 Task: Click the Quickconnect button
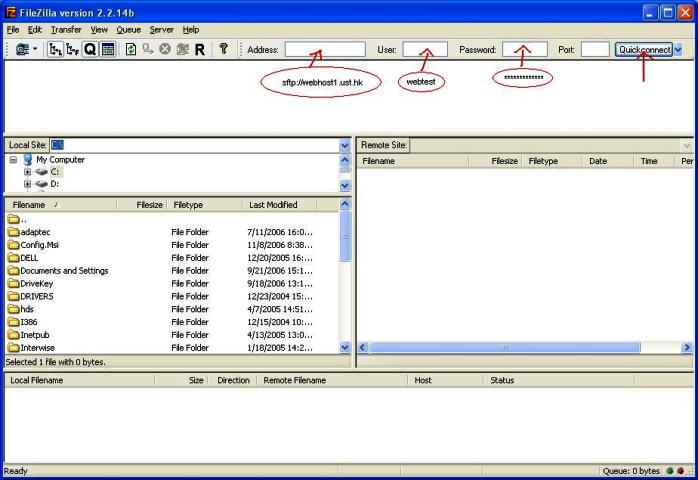pyautogui.click(x=644, y=49)
